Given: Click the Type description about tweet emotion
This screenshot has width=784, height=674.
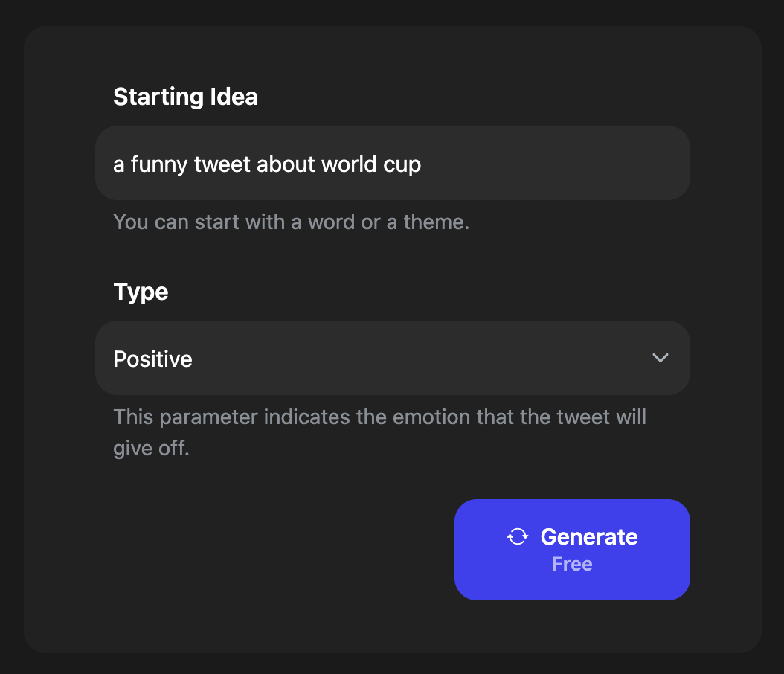Looking at the screenshot, I should point(379,432).
